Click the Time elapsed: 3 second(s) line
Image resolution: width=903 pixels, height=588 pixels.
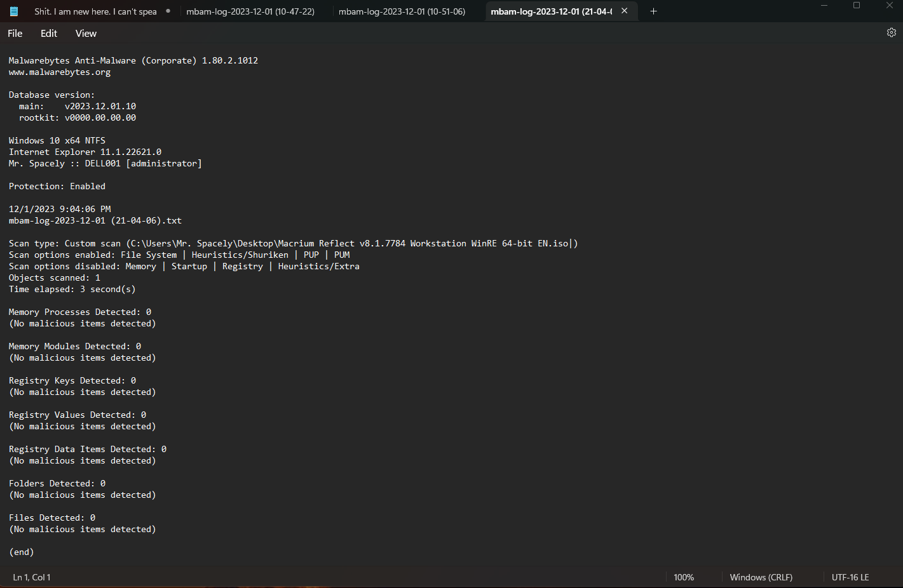click(x=72, y=290)
